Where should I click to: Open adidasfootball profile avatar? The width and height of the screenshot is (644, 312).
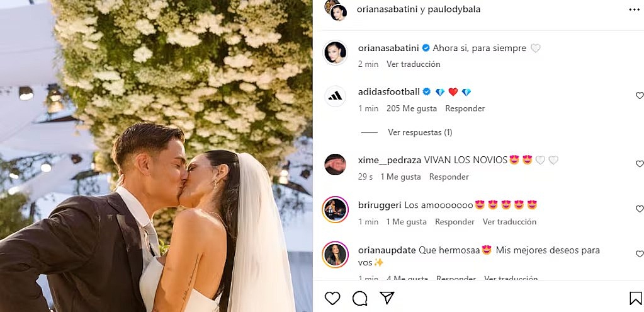[335, 96]
